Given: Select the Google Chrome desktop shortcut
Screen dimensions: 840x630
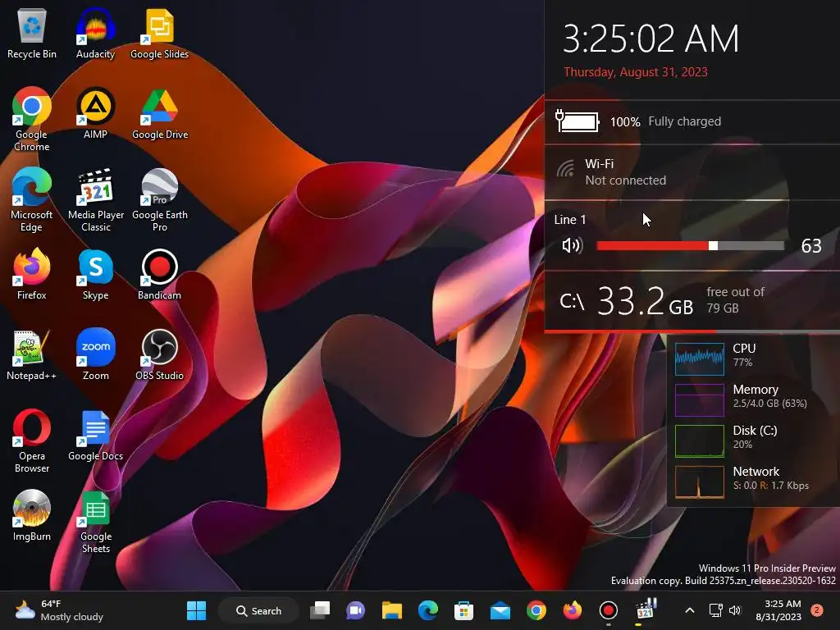Looking at the screenshot, I should 32,119.
